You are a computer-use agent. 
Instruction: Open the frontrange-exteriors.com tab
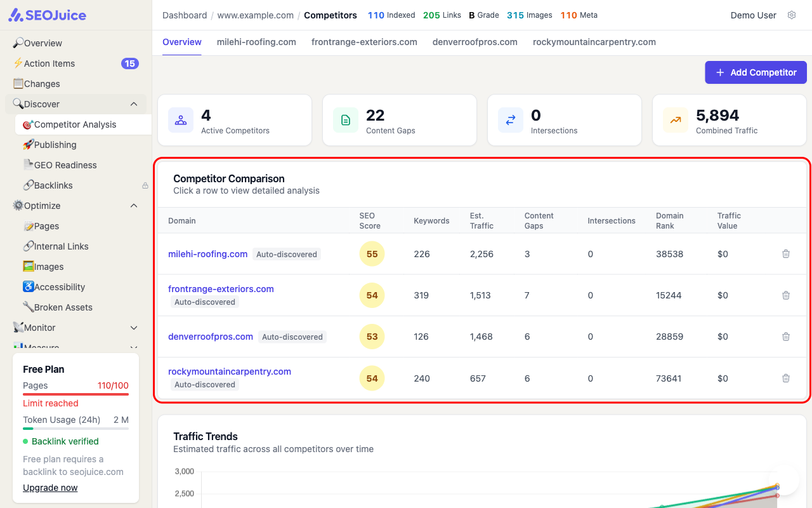pos(364,42)
